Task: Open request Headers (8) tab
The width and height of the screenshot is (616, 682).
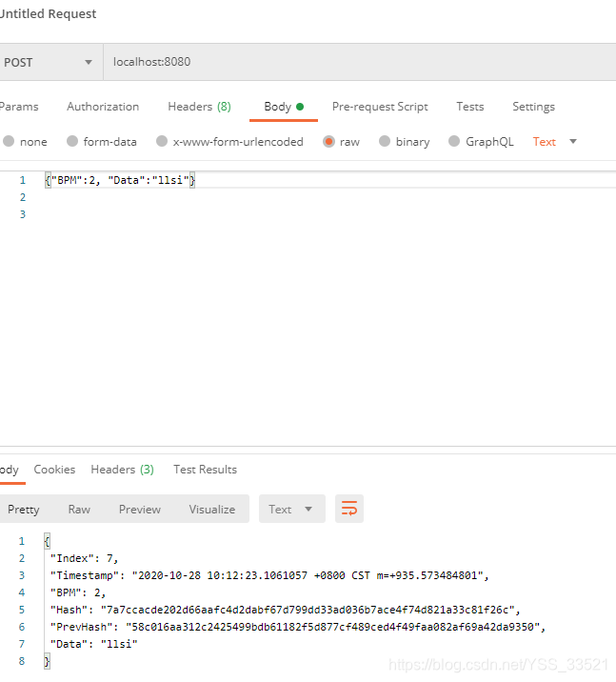Action: point(200,107)
